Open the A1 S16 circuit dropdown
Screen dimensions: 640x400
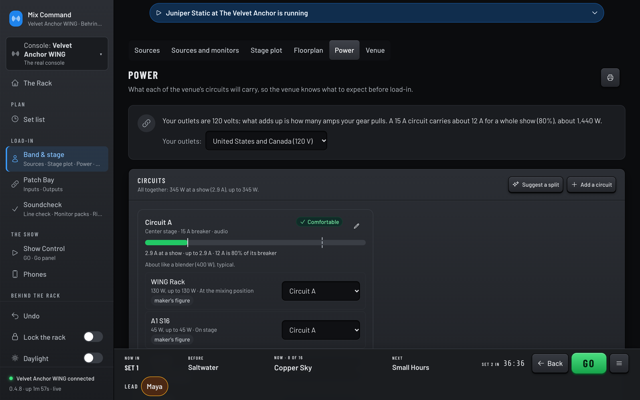[321, 330]
